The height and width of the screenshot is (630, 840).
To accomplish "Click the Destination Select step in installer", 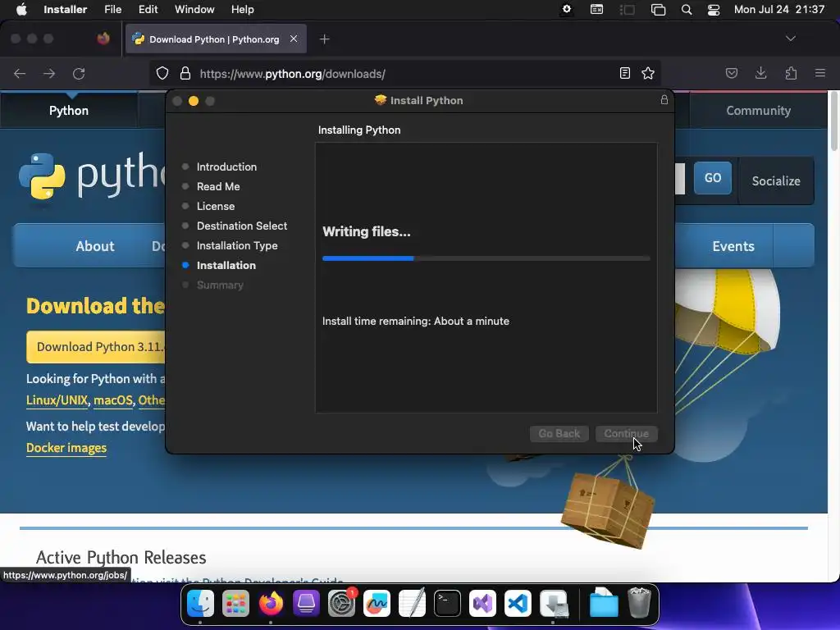I will [242, 226].
